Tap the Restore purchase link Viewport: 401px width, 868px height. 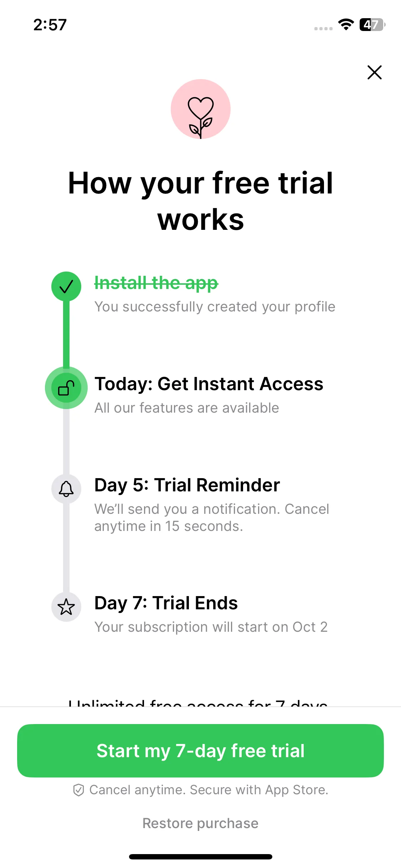point(200,823)
